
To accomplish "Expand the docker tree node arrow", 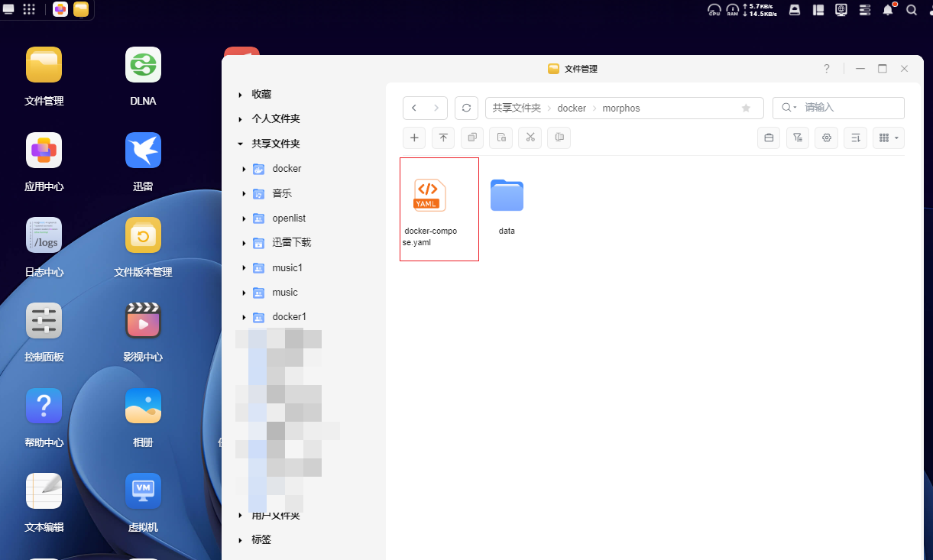I will click(x=244, y=169).
